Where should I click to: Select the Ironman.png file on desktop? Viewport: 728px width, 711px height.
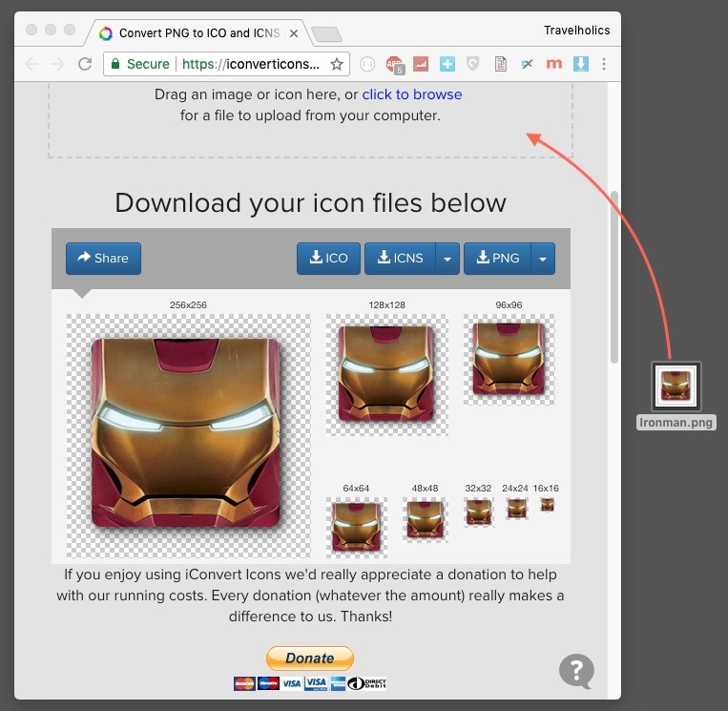[676, 387]
